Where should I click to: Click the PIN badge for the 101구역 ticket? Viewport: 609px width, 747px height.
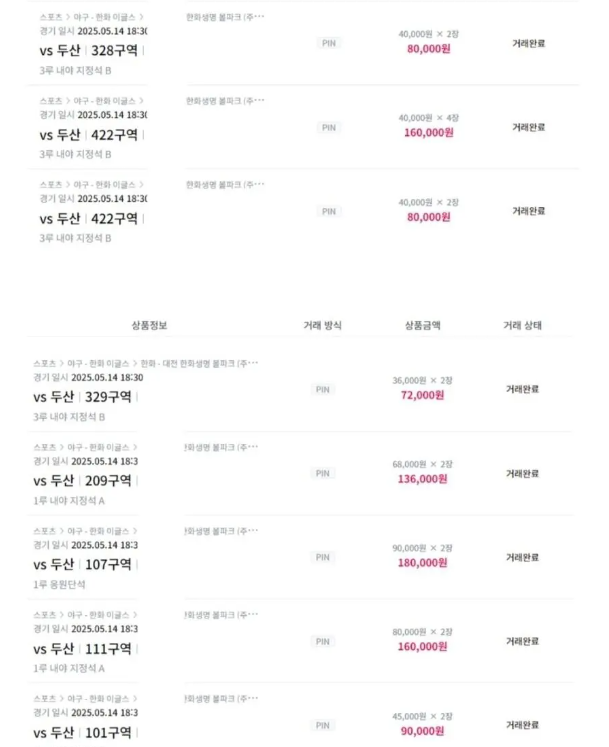pos(323,726)
